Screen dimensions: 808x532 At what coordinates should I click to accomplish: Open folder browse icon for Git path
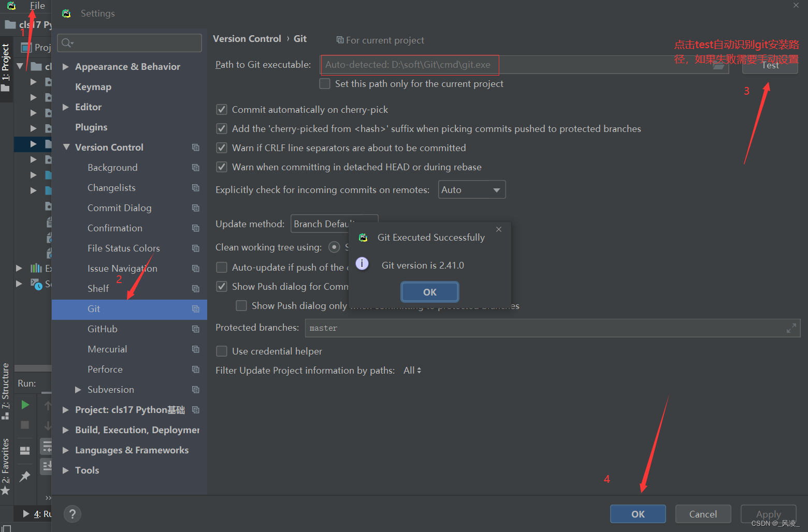pos(718,65)
